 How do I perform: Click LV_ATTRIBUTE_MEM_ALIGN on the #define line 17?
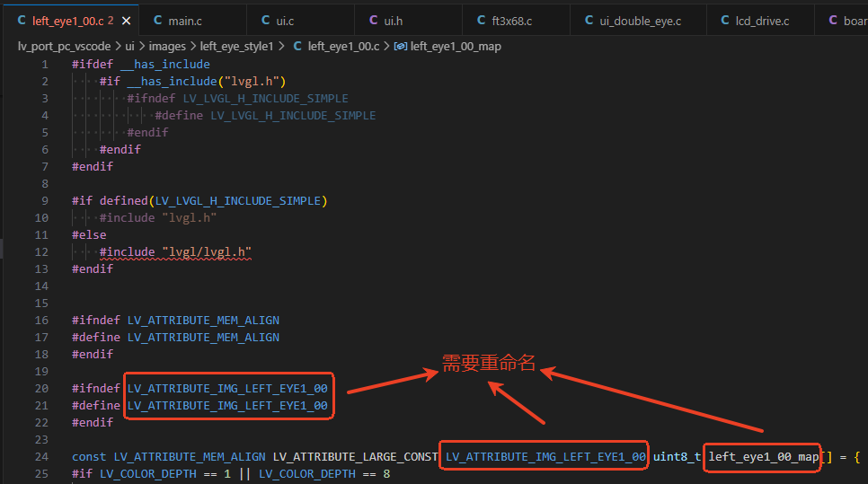pyautogui.click(x=203, y=338)
